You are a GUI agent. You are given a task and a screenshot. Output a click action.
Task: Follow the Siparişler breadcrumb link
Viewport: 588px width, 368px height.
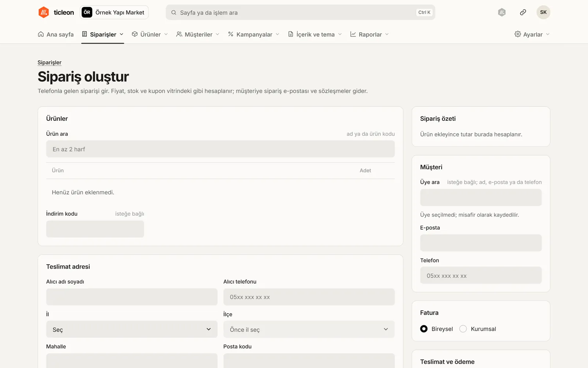pyautogui.click(x=49, y=63)
